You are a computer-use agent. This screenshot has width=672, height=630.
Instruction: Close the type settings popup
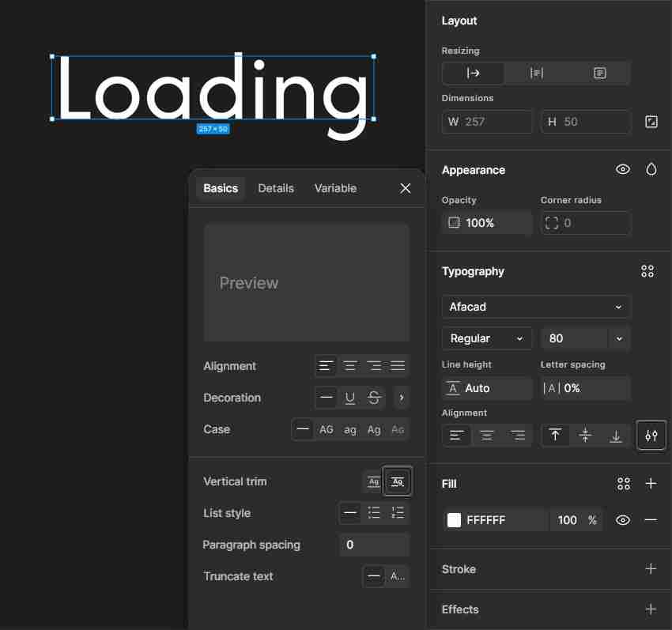[405, 189]
